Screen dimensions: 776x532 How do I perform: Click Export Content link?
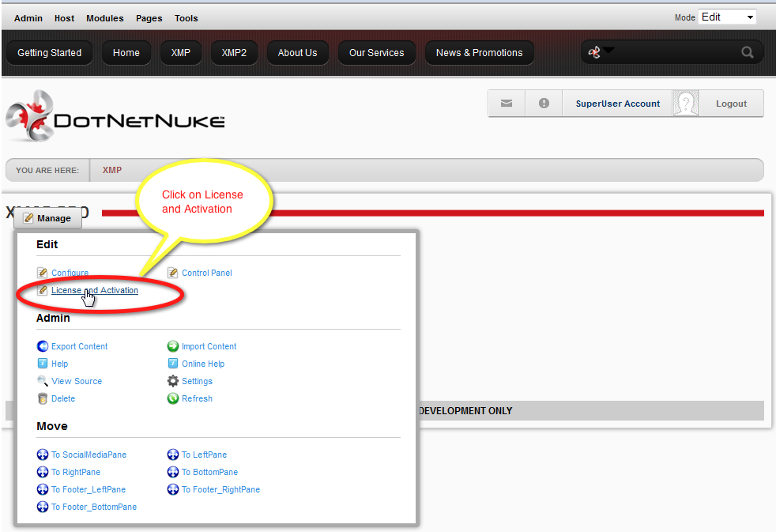tap(79, 346)
